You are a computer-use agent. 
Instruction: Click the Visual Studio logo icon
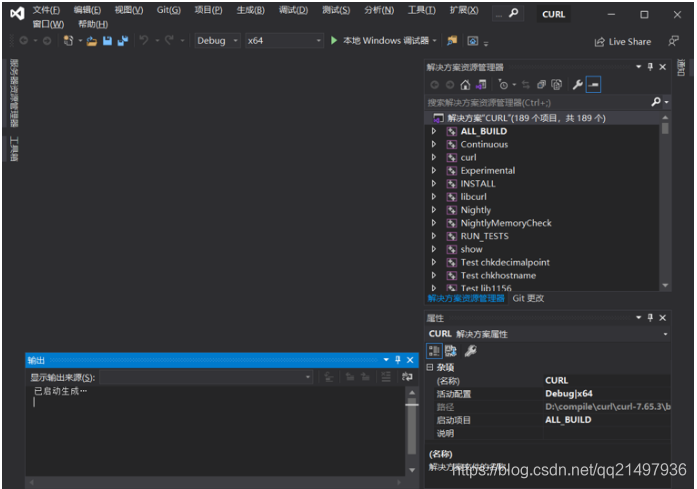click(17, 14)
